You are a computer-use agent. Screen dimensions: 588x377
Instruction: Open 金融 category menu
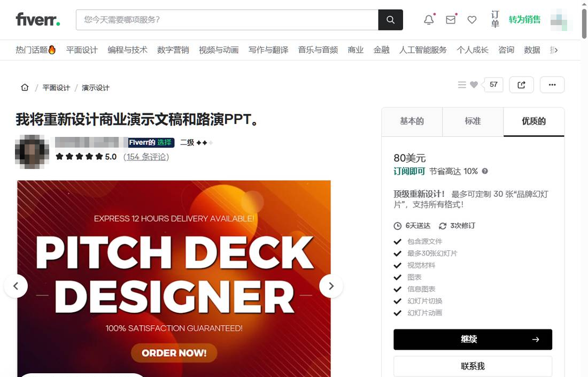381,50
